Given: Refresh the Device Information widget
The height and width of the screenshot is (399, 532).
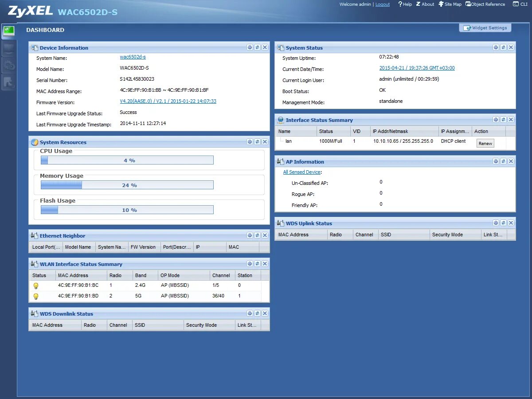Looking at the screenshot, I should coord(257,47).
